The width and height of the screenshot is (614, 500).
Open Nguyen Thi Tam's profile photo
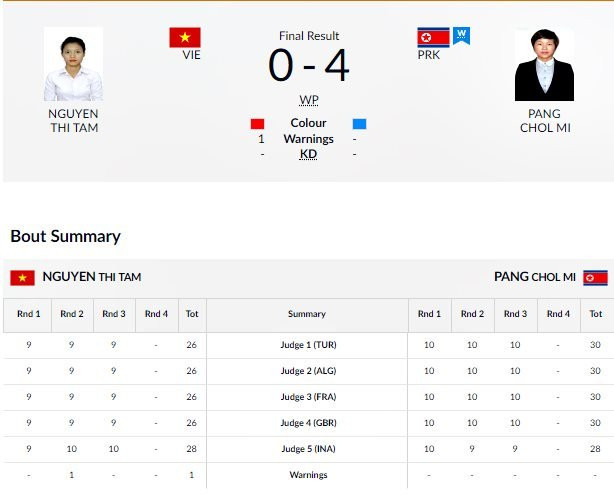tap(73, 65)
